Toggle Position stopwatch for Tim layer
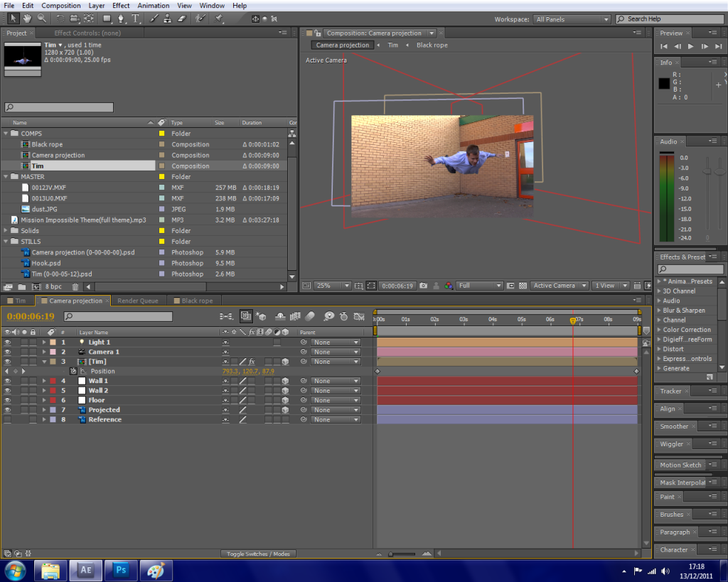 click(x=73, y=371)
